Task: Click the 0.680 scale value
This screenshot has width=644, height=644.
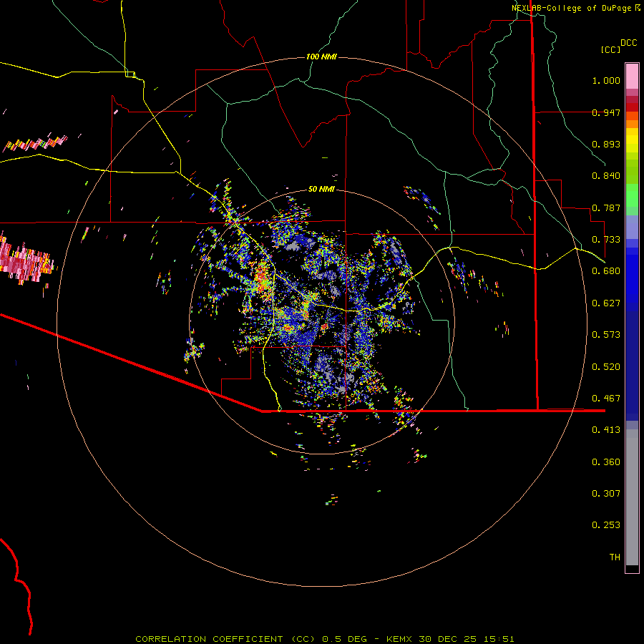Action: [606, 271]
